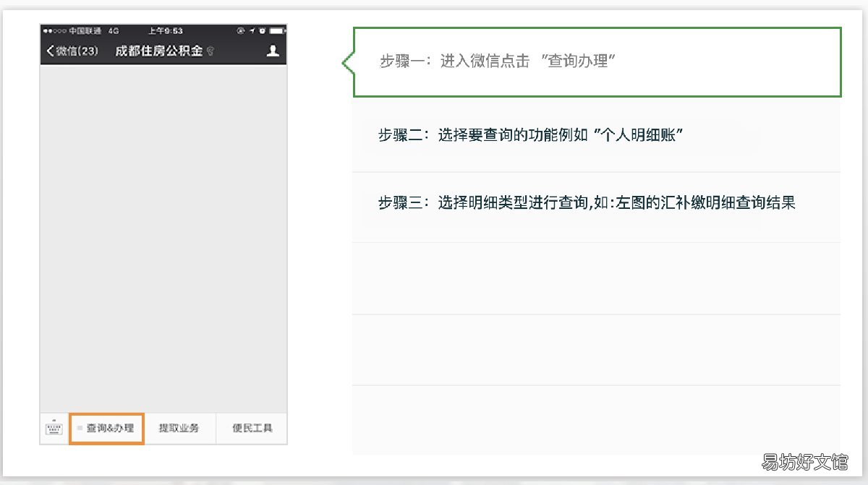Tap the receiver mode icon beside title
The height and width of the screenshot is (485, 868).
point(210,52)
